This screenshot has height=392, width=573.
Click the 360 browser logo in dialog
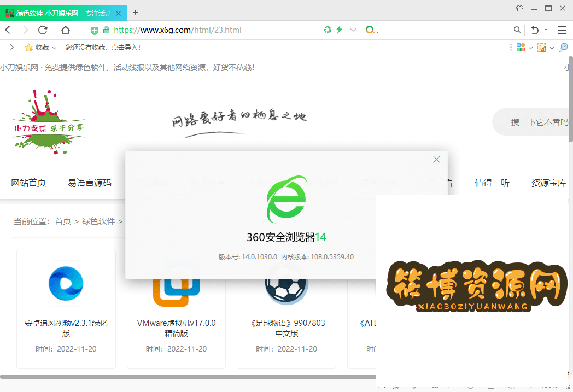point(286,199)
